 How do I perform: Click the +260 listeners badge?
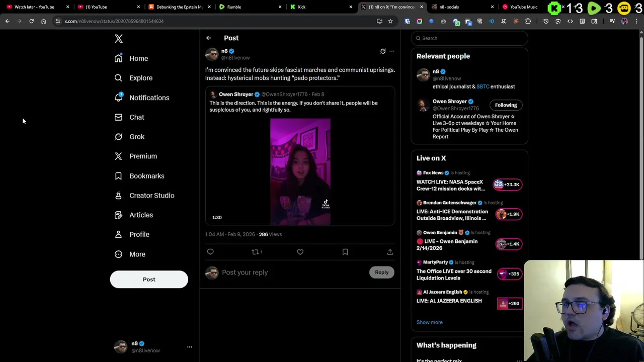tap(509, 303)
